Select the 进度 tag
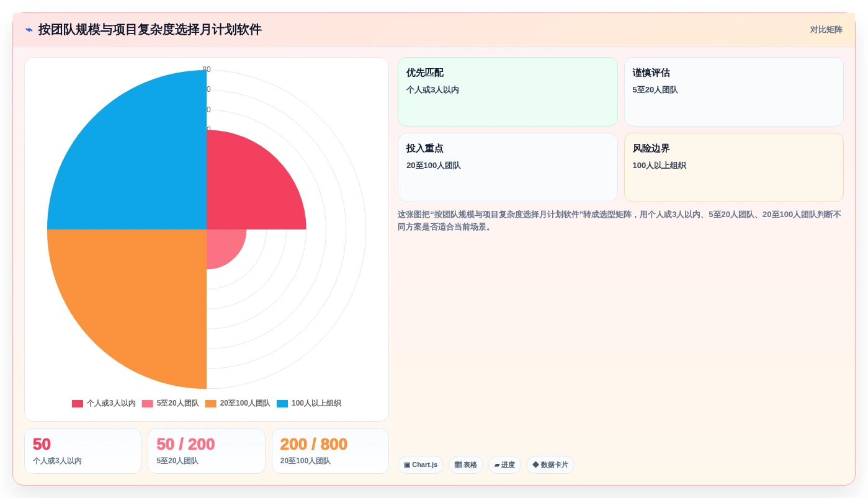Viewport: 868px width, 498px height. click(504, 465)
